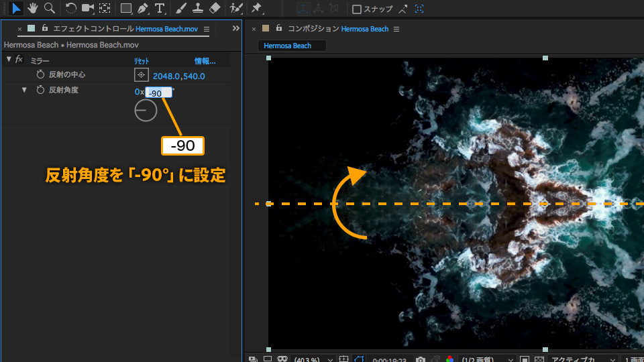
Task: Select the Eraser tool
Action: 215,8
